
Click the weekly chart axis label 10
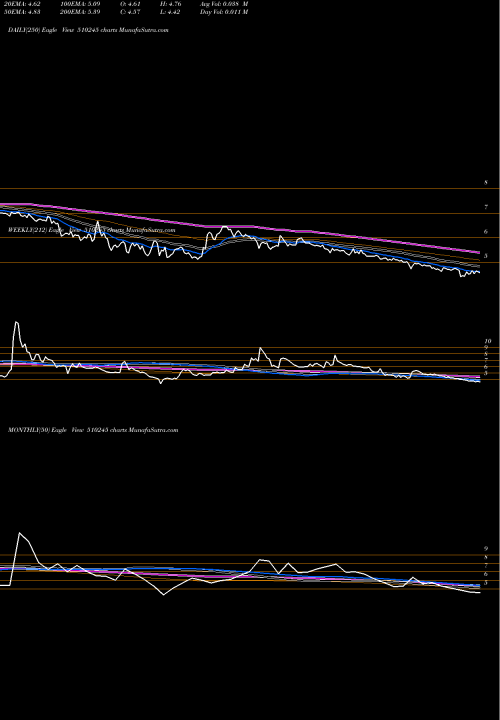pyautogui.click(x=488, y=341)
